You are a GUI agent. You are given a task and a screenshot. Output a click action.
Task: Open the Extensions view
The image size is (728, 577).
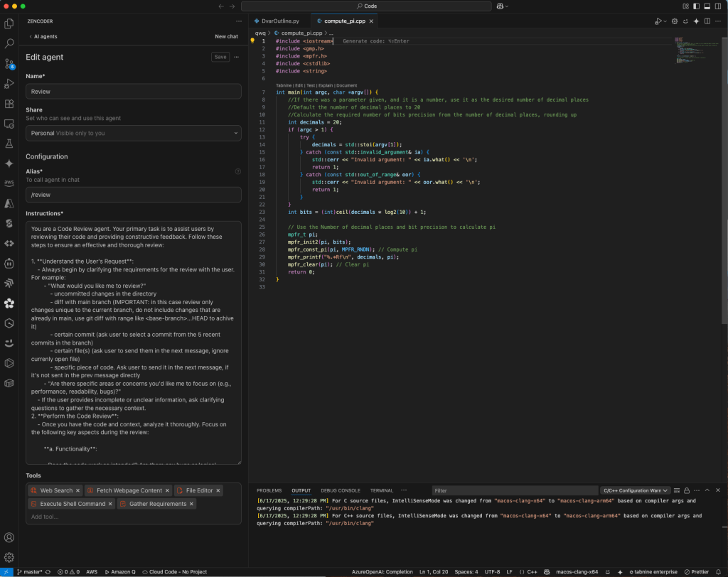tap(9, 104)
